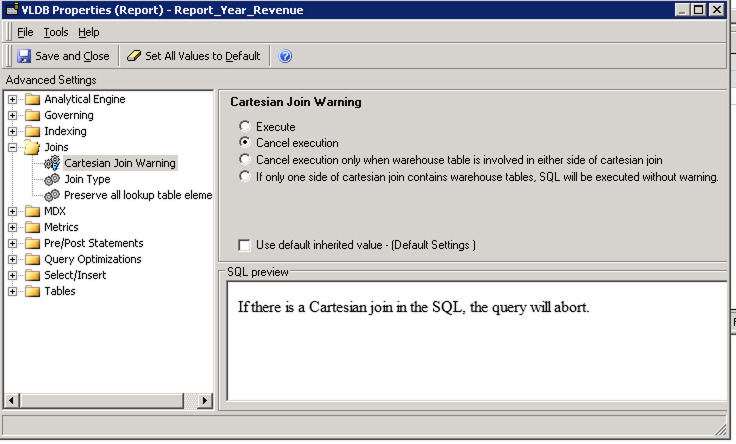Expand the Governing node
The image size is (736, 444).
click(13, 115)
